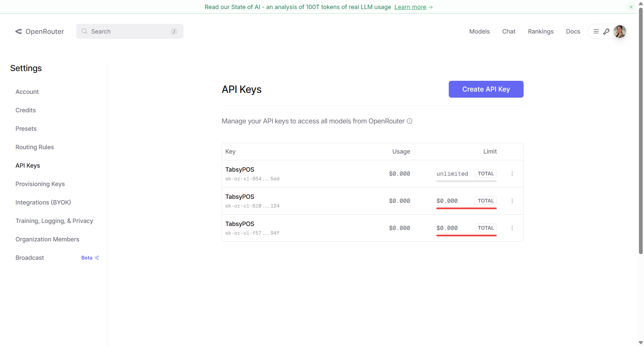
Task: Click the OpenRouter brand name
Action: (x=45, y=32)
